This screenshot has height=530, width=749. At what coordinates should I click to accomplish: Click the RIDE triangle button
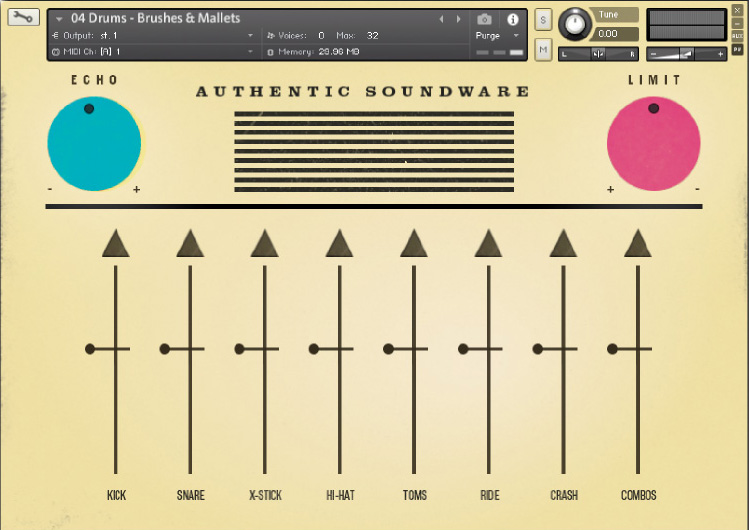pos(488,244)
